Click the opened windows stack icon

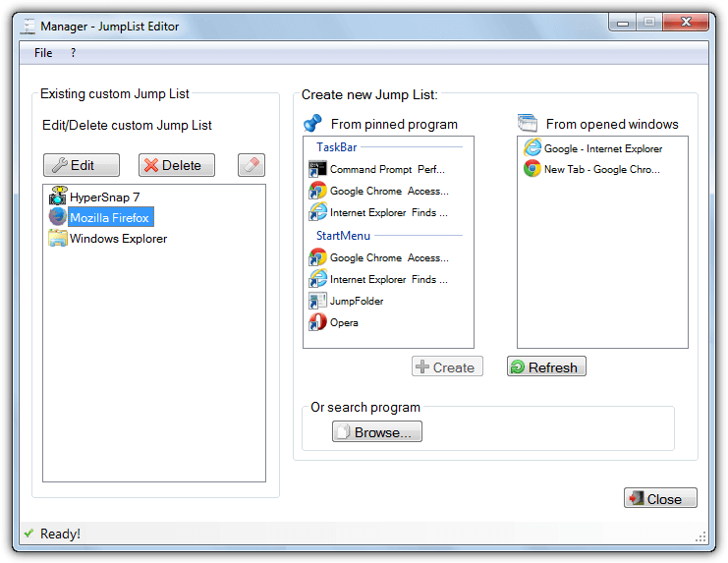coord(528,123)
